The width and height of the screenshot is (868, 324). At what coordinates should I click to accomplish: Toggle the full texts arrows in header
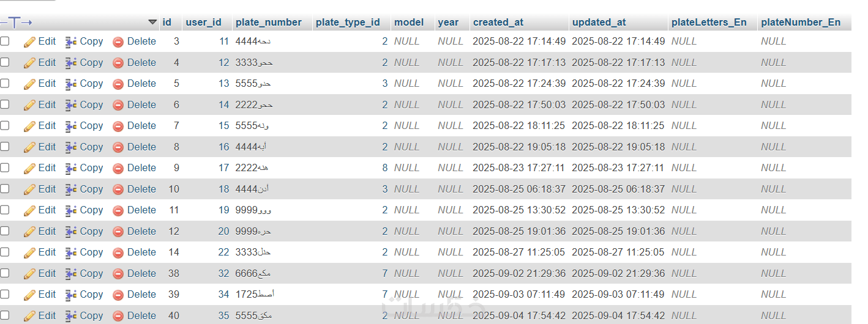click(x=16, y=22)
